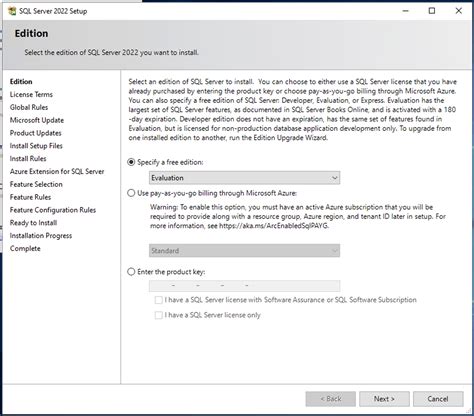This screenshot has height=416, width=474.
Task: Click the disabled Back button
Action: click(x=331, y=399)
